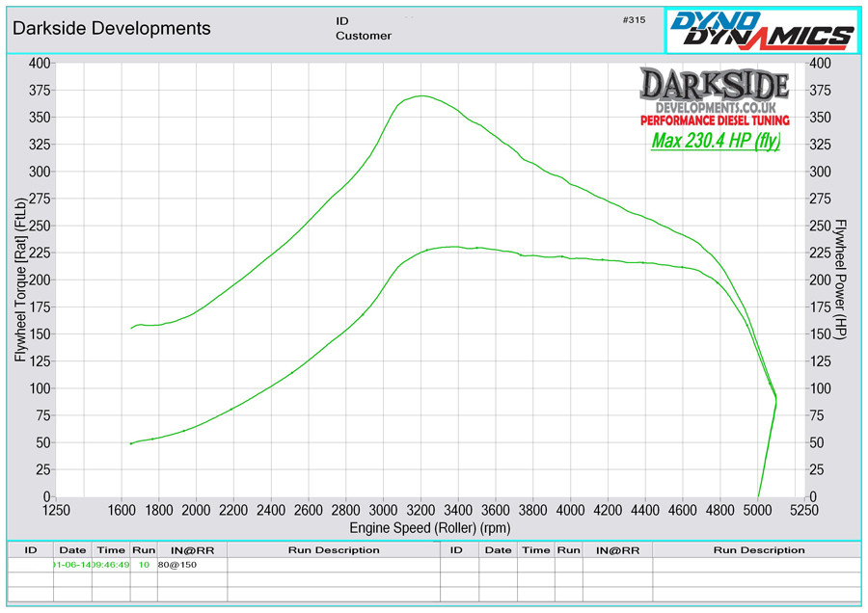The image size is (868, 613).
Task: Click the 'Customer' label in the header
Action: [x=364, y=36]
